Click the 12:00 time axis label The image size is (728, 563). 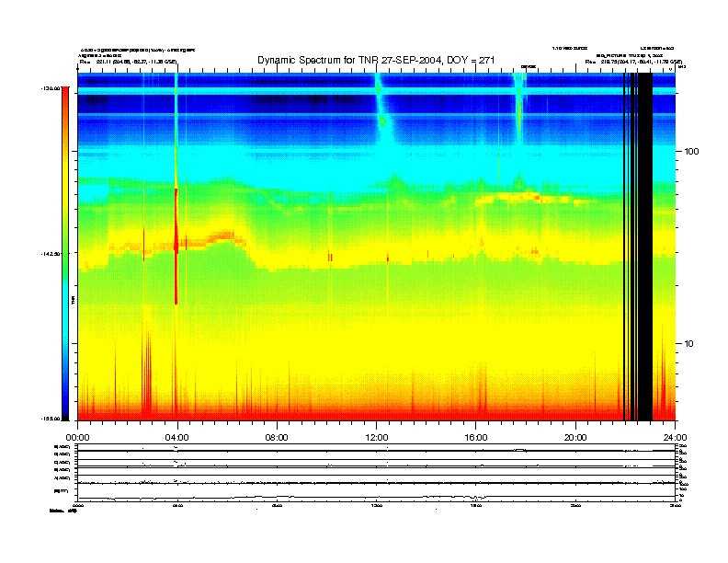(x=377, y=438)
